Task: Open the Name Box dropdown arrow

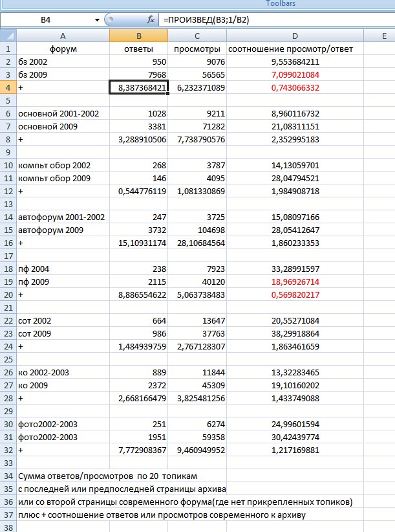Action: 97,19
